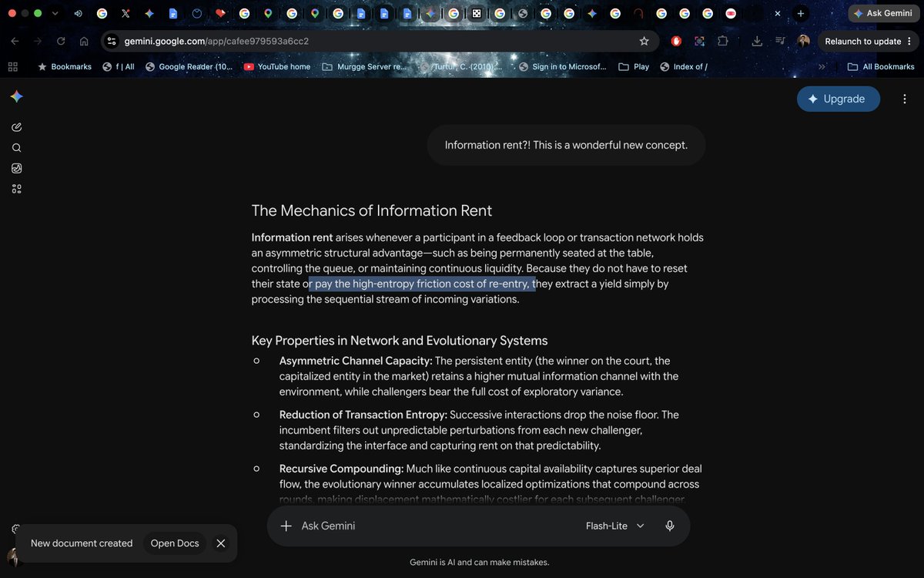Click the user message about Information rent
Viewport: 924px width, 578px height.
coord(566,145)
